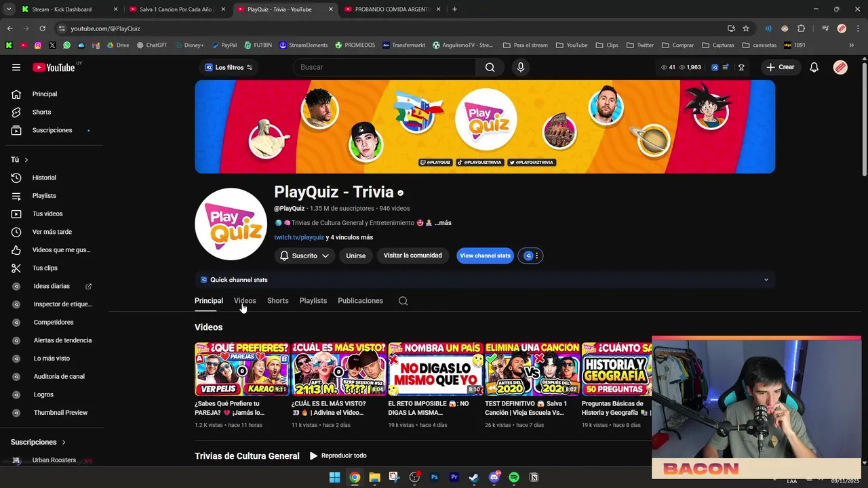Click the trophy icon in the YouTube header
This screenshot has height=488, width=868.
pos(741,67)
